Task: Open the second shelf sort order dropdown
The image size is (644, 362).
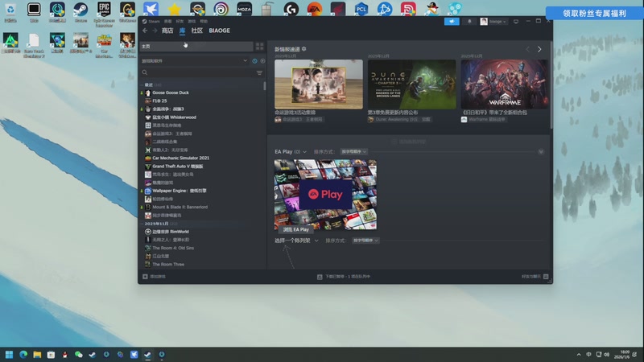Action: (365, 241)
